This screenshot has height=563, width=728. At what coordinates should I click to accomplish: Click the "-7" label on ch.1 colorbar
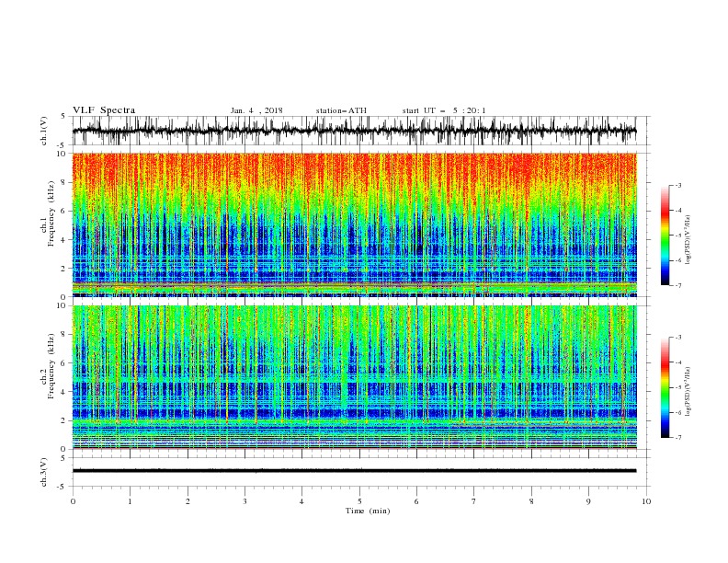click(678, 285)
